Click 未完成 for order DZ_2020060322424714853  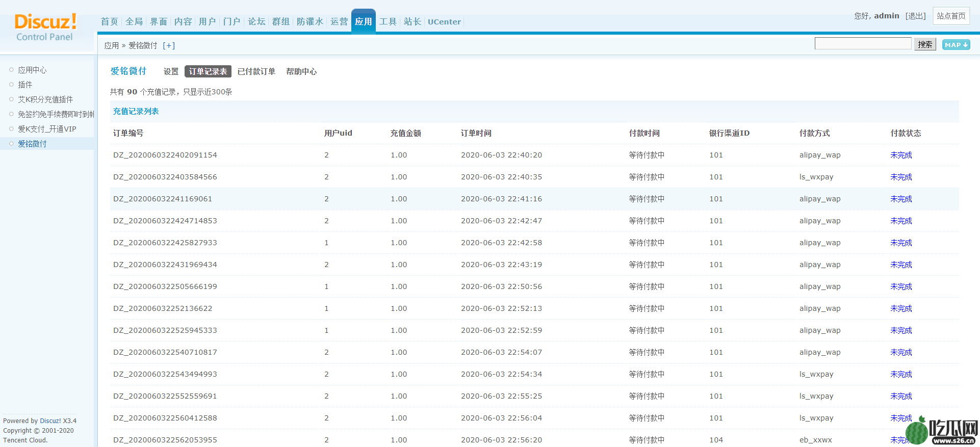pyautogui.click(x=901, y=221)
